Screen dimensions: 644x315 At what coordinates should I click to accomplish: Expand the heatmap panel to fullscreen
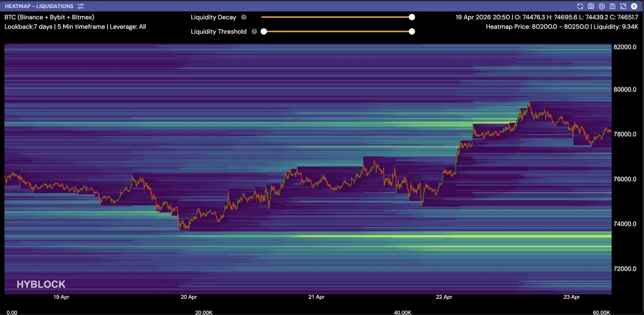pos(623,6)
